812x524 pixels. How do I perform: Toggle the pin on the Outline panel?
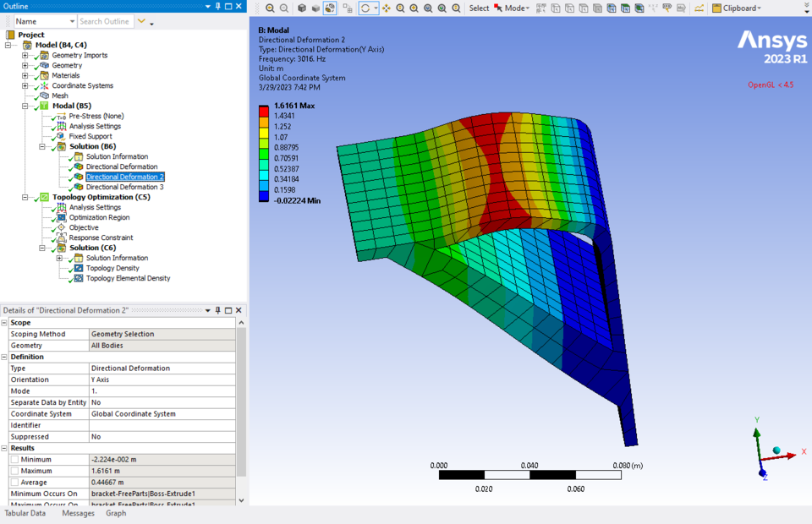tap(217, 6)
